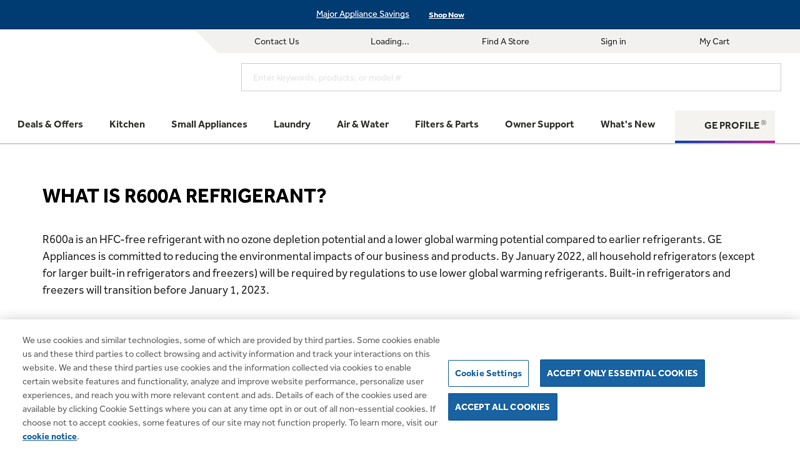Image resolution: width=800 pixels, height=450 pixels.
Task: Open the Major Appliance Savings link
Action: click(x=362, y=14)
